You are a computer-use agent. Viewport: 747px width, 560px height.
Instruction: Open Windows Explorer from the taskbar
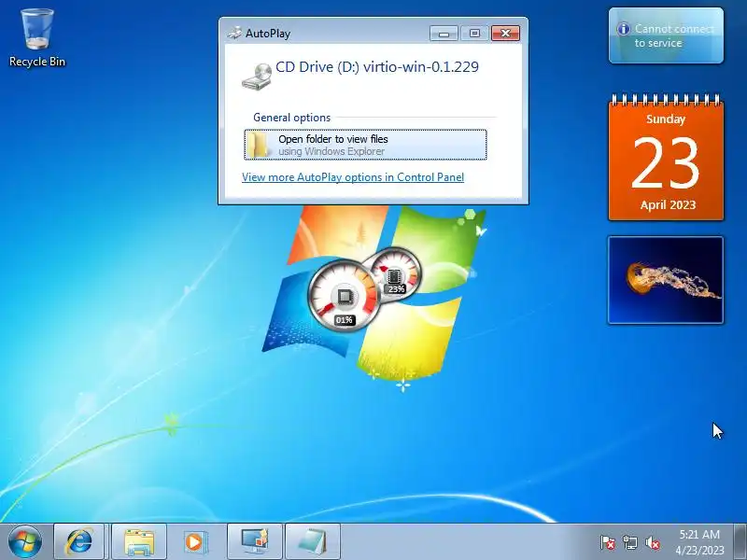click(138, 541)
